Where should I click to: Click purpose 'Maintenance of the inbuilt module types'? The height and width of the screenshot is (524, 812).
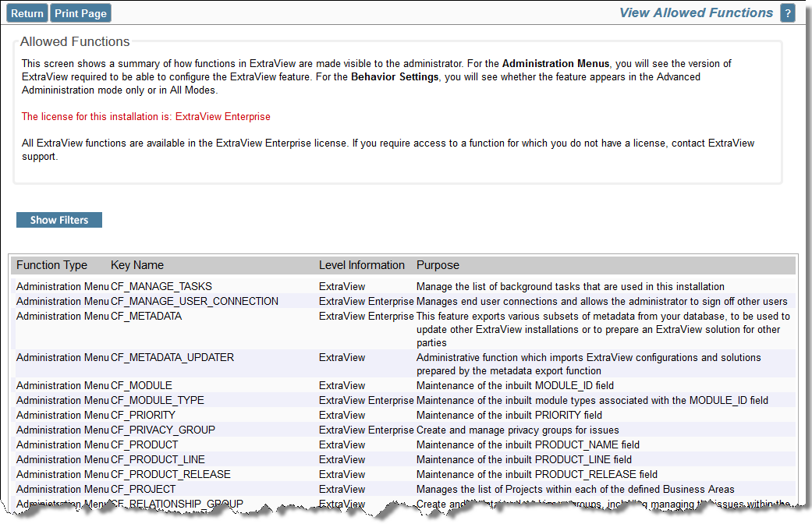592,400
